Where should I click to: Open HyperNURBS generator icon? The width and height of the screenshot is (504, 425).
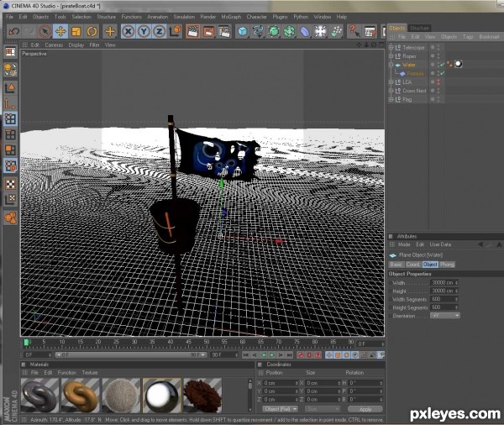click(x=274, y=32)
